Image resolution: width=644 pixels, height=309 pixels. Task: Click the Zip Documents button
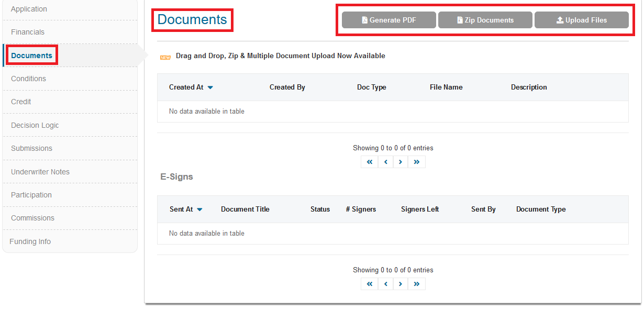[485, 20]
